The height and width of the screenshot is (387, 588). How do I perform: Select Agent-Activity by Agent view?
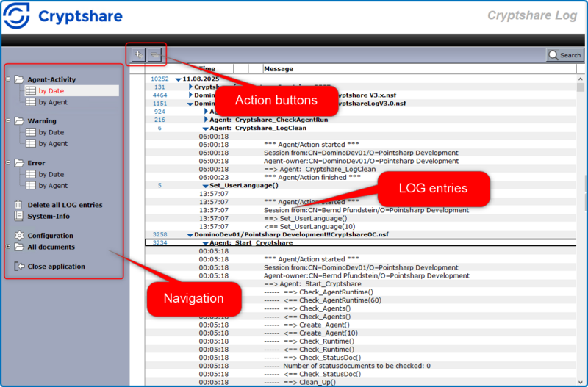tap(52, 102)
